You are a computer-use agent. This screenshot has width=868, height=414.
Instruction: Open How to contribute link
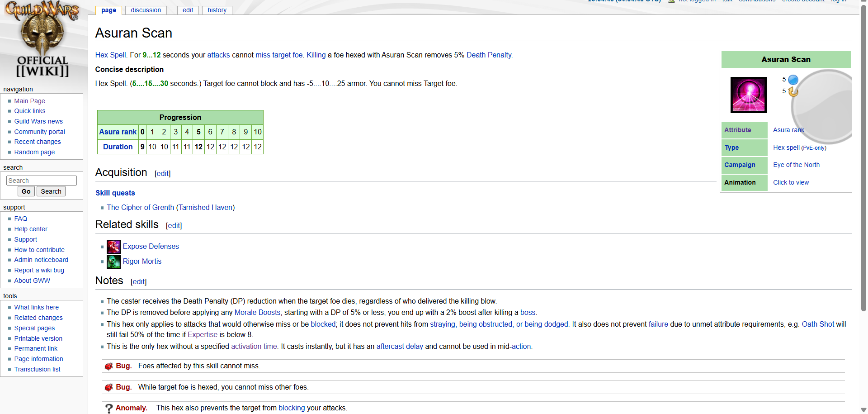(39, 250)
